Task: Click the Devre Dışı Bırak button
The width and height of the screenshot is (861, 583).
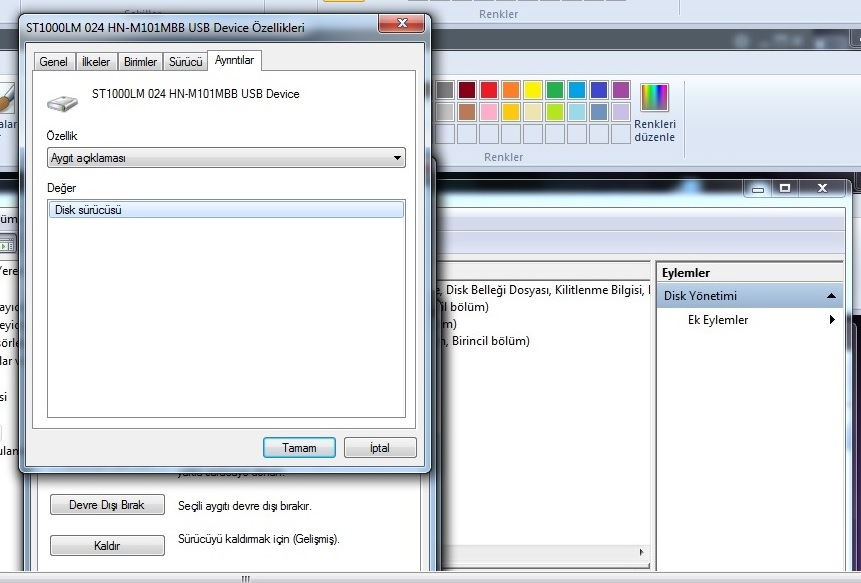Action: pos(107,505)
